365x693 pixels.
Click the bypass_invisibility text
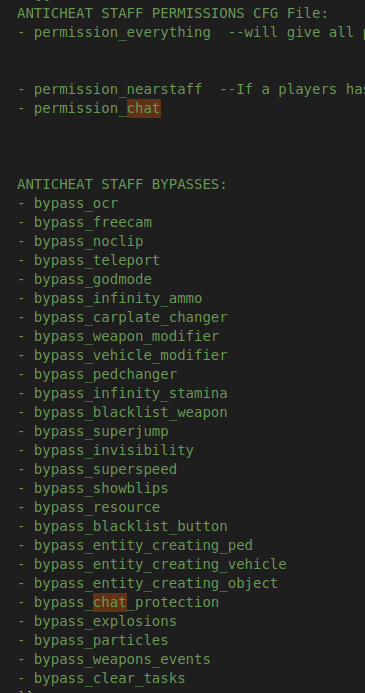pyautogui.click(x=114, y=450)
